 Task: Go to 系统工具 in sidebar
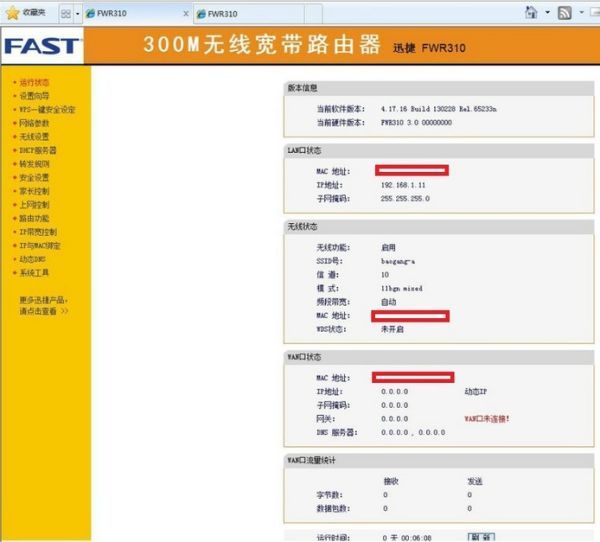tap(34, 273)
